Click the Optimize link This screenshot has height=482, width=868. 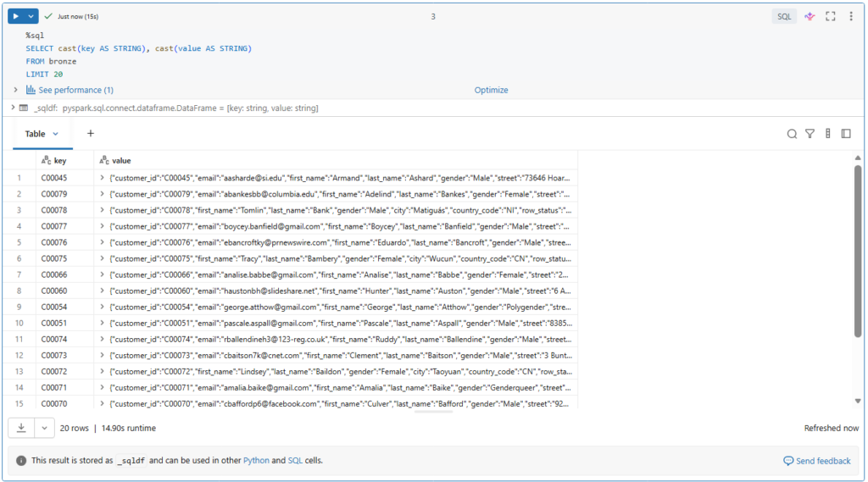coord(491,90)
